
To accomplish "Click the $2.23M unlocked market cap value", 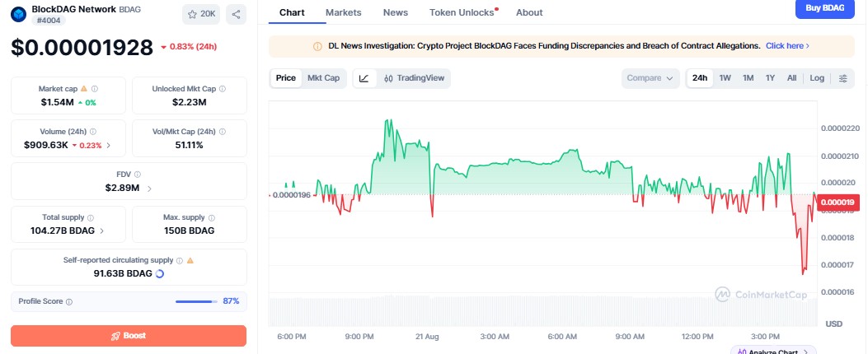I will point(190,102).
